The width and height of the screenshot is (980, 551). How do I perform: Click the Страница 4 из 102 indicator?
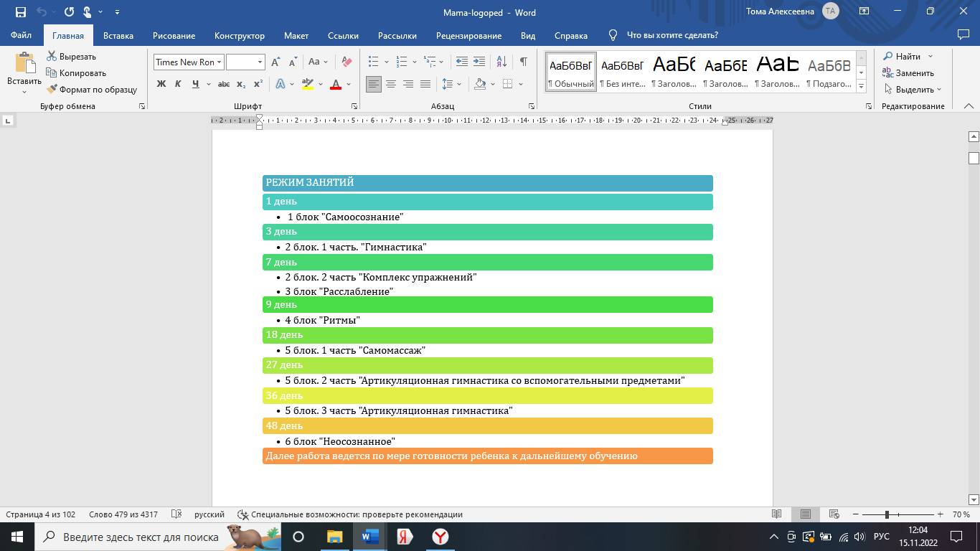(x=41, y=514)
